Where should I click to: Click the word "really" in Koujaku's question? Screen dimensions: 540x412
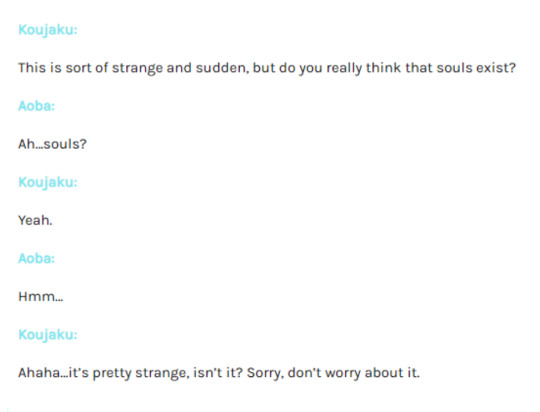(x=344, y=68)
